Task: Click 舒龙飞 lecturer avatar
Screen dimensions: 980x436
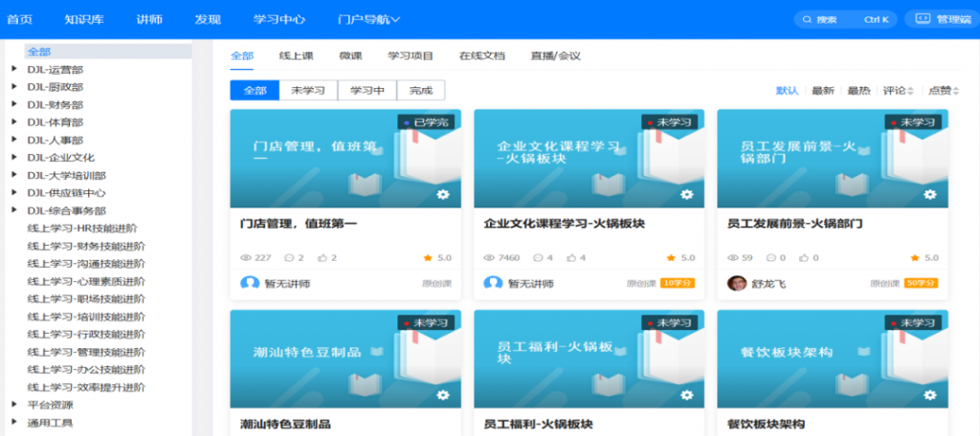Action: pyautogui.click(x=736, y=283)
